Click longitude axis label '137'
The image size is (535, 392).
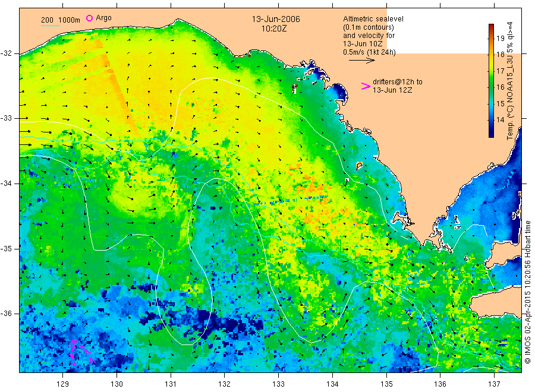point(494,384)
